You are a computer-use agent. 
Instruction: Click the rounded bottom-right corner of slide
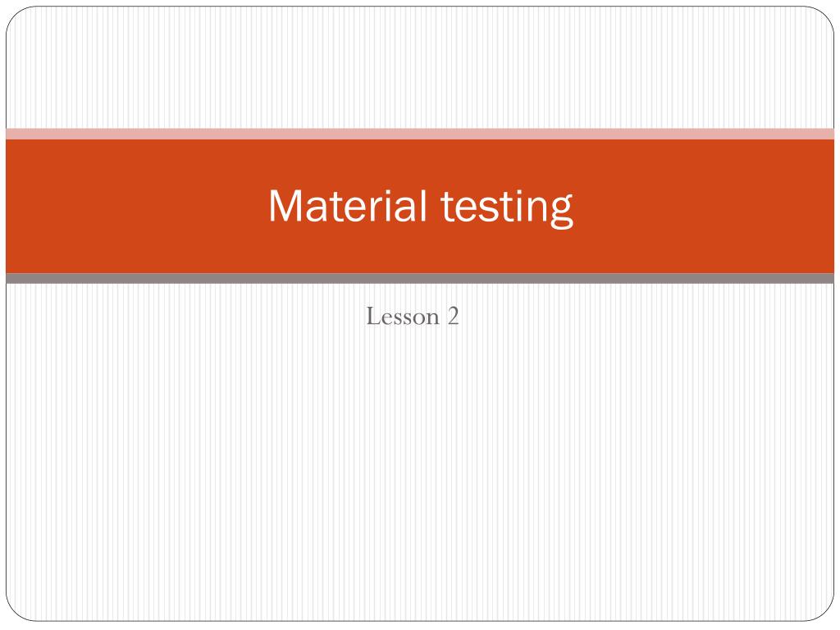coord(824,611)
